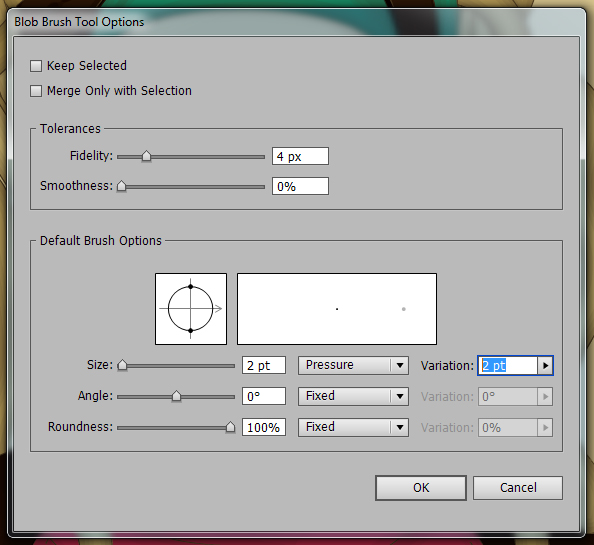Click the Size slider handle
594x545 pixels.
(x=122, y=365)
